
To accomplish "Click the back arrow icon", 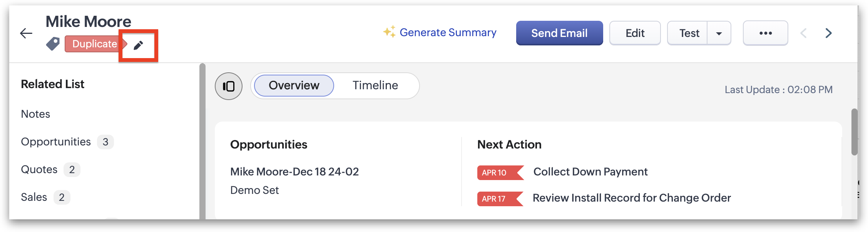I will coord(26,33).
